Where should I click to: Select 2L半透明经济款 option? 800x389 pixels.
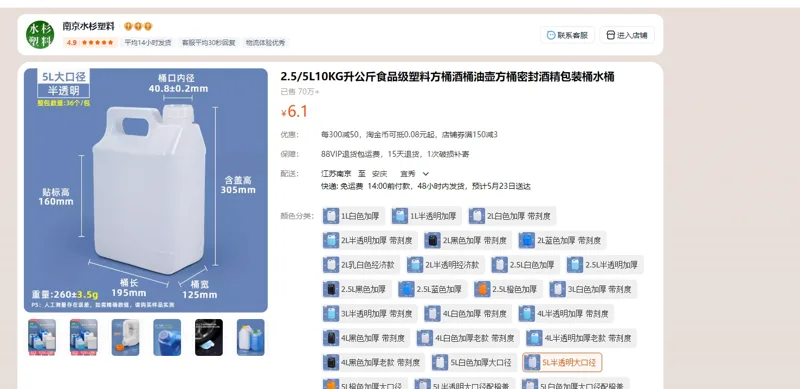tap(445, 265)
